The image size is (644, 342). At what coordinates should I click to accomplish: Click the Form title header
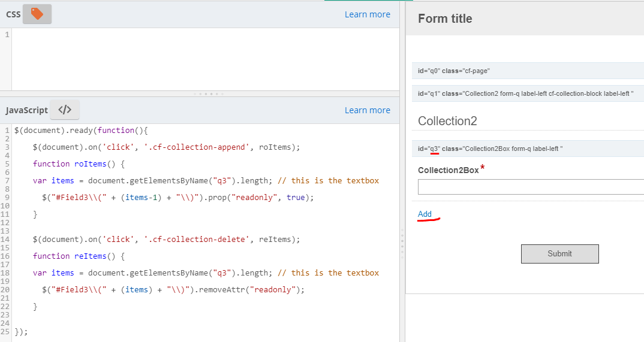click(x=445, y=19)
